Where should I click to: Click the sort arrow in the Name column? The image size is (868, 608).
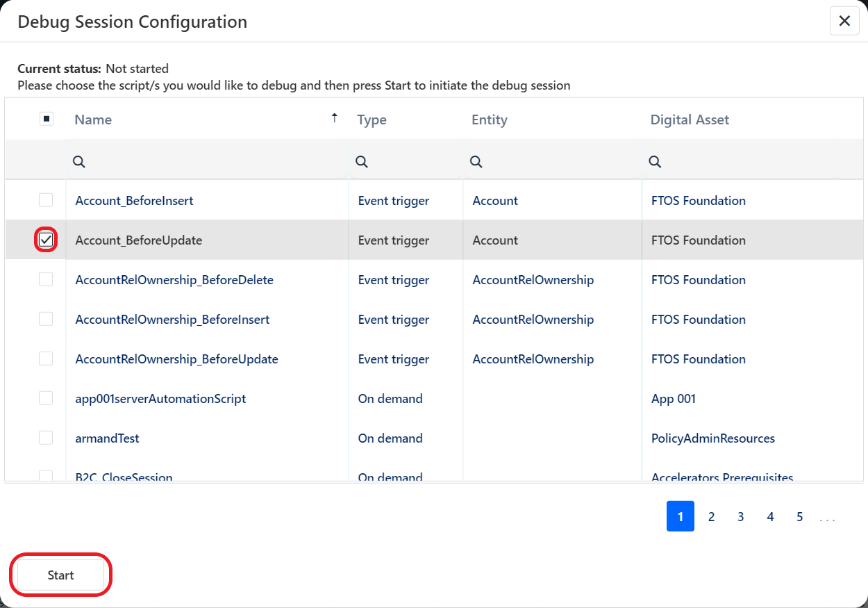pos(335,118)
